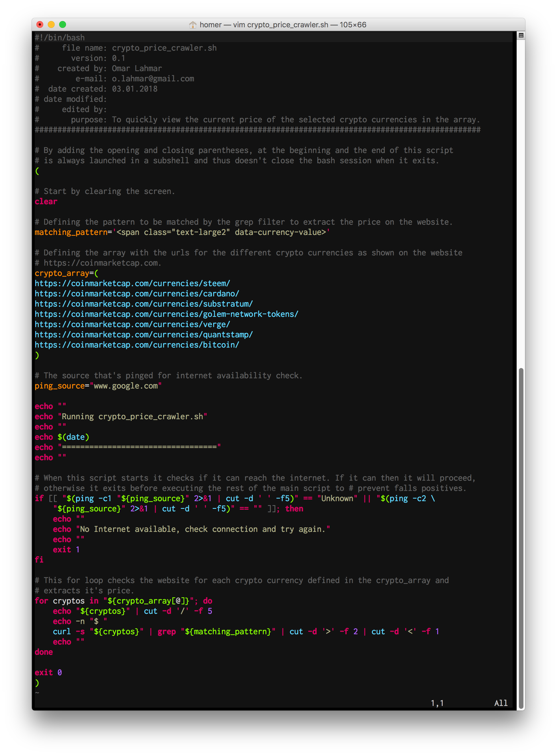This screenshot has width=557, height=756.
Task: Click 'grep "${matching_pattern}"' in curl line
Action: click(216, 632)
